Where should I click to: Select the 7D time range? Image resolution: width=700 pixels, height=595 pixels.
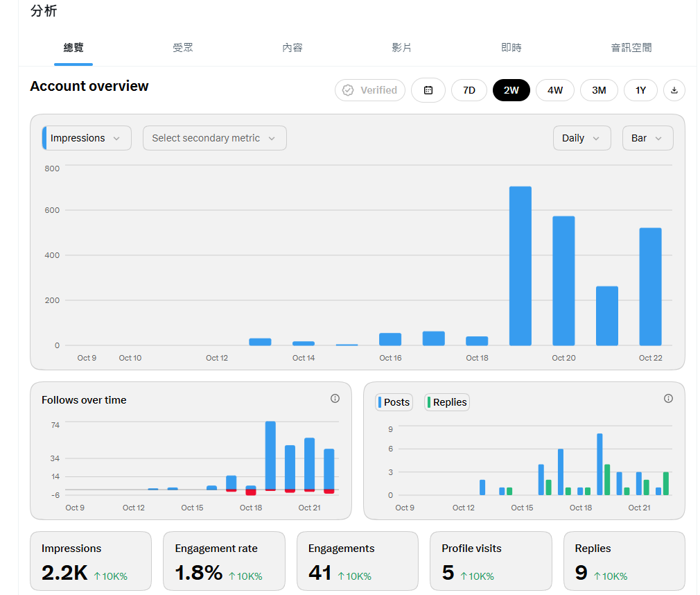469,90
